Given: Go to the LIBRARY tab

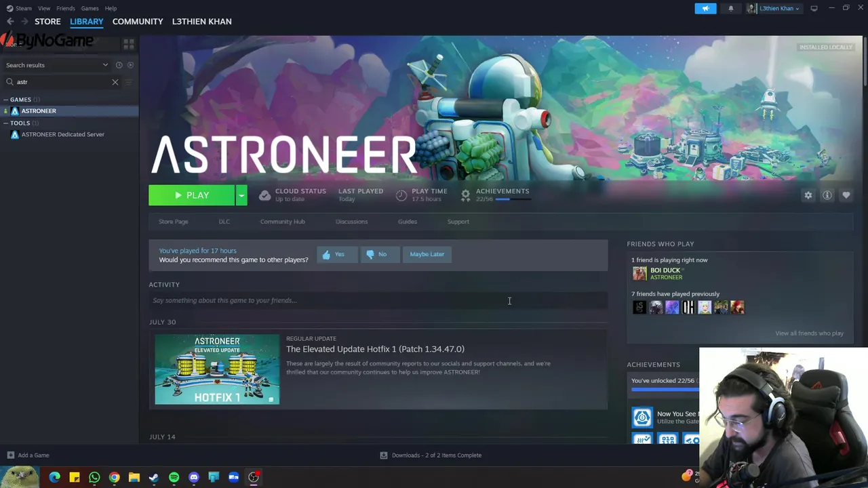Looking at the screenshot, I should (x=87, y=22).
